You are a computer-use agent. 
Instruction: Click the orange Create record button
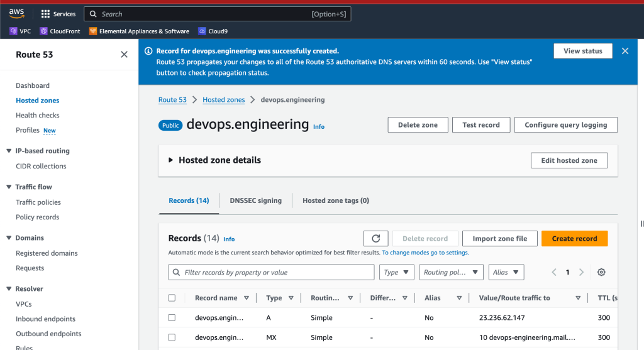click(574, 238)
